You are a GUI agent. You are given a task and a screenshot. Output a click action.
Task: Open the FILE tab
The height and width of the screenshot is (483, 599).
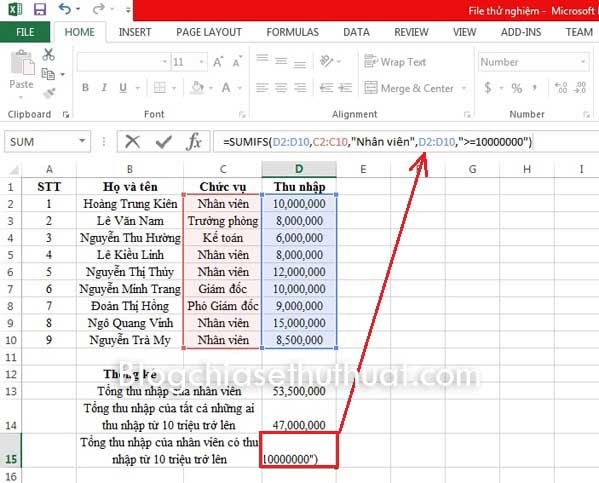click(25, 32)
